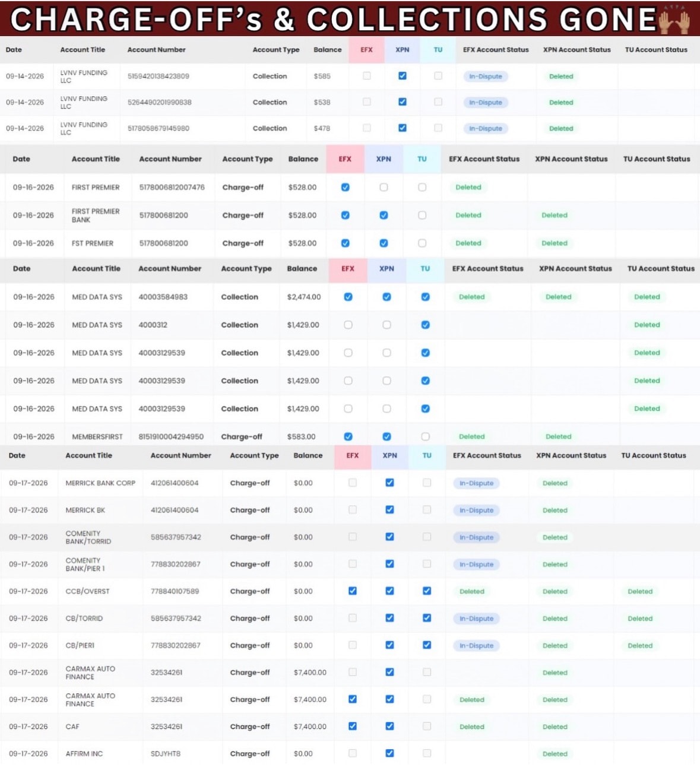Click In-Dispute badge in MERRICK BANK CORP row

[x=477, y=483]
